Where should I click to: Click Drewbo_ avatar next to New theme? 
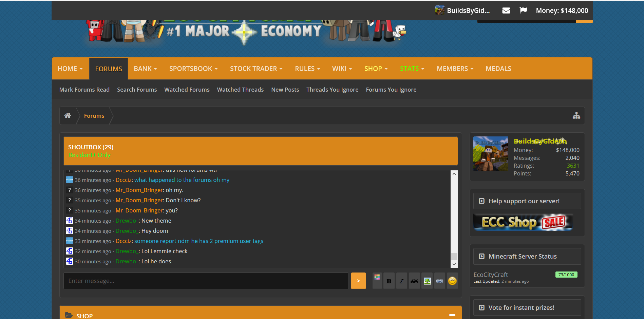click(70, 221)
